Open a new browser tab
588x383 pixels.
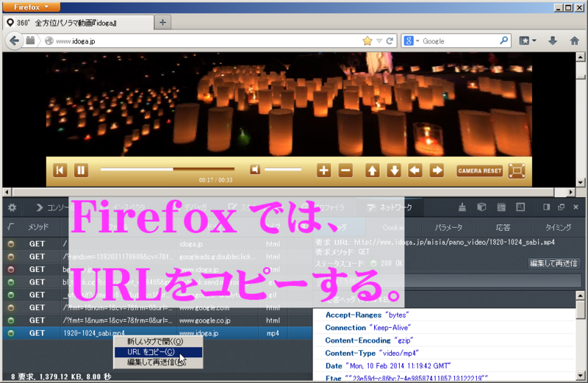pyautogui.click(x=162, y=23)
